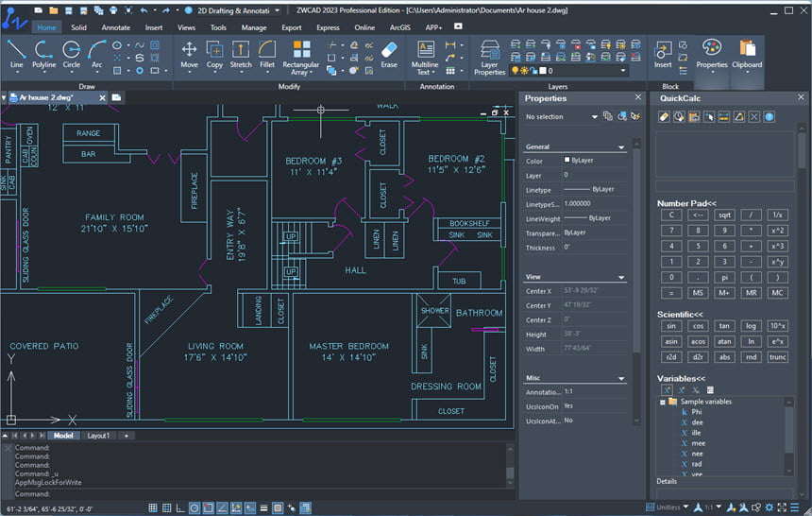Click the sin button in Scientific
Viewport: 812px width, 516px height.
click(x=671, y=326)
